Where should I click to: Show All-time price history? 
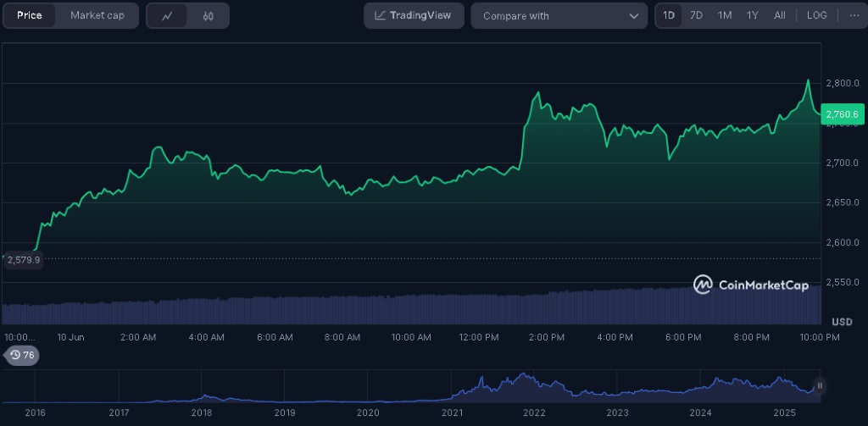pyautogui.click(x=779, y=15)
